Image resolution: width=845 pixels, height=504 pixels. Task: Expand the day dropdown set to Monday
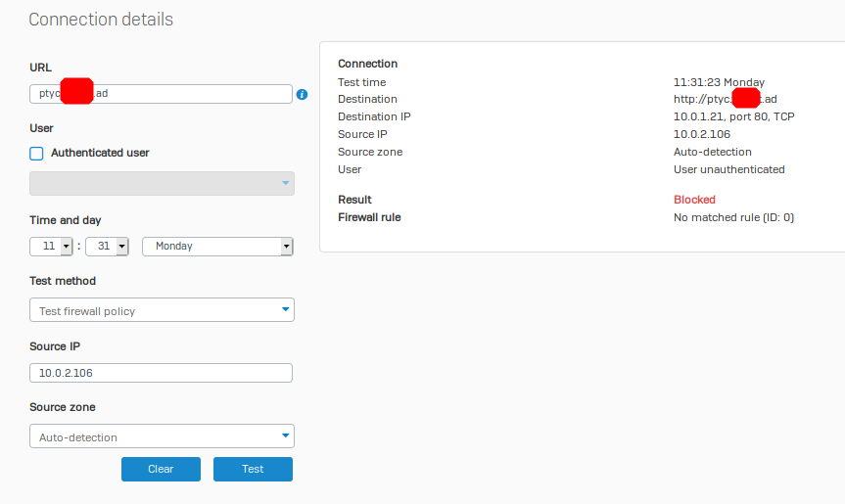(217, 247)
